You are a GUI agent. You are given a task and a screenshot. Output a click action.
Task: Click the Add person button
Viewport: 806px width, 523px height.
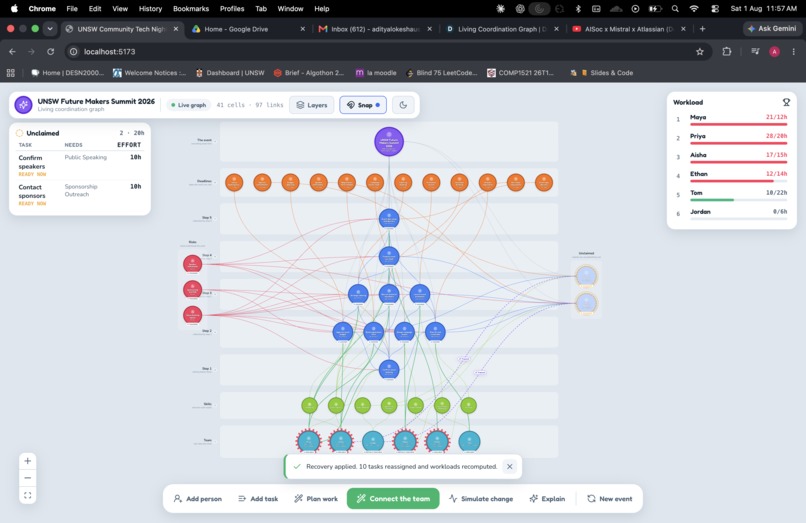tap(197, 498)
